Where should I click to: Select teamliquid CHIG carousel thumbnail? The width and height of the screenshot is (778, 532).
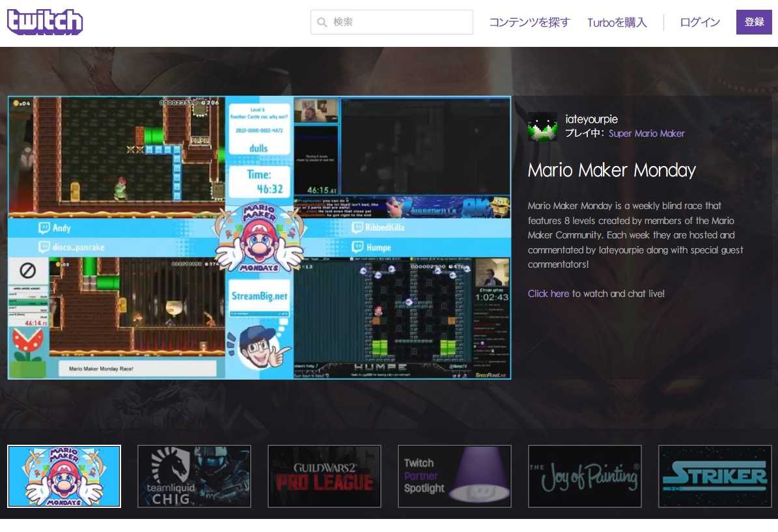194,477
